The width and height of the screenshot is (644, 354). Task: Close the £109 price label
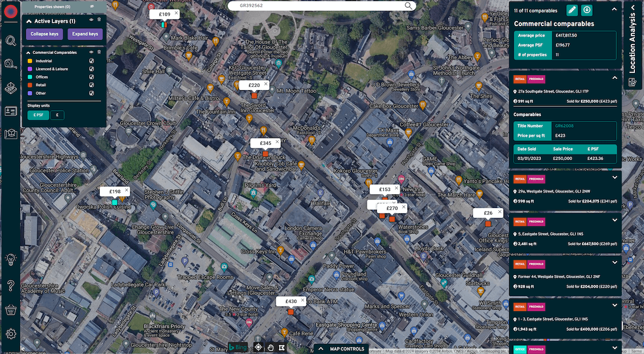point(176,13)
